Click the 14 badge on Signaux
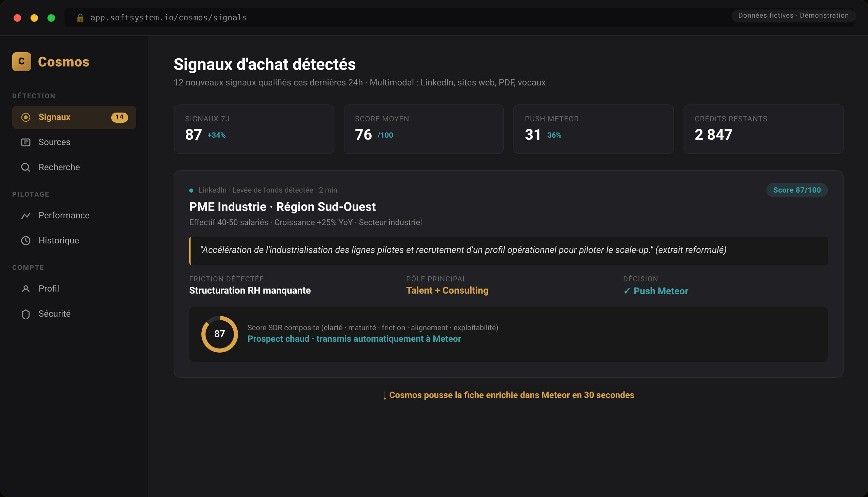The width and height of the screenshot is (868, 497). (119, 117)
